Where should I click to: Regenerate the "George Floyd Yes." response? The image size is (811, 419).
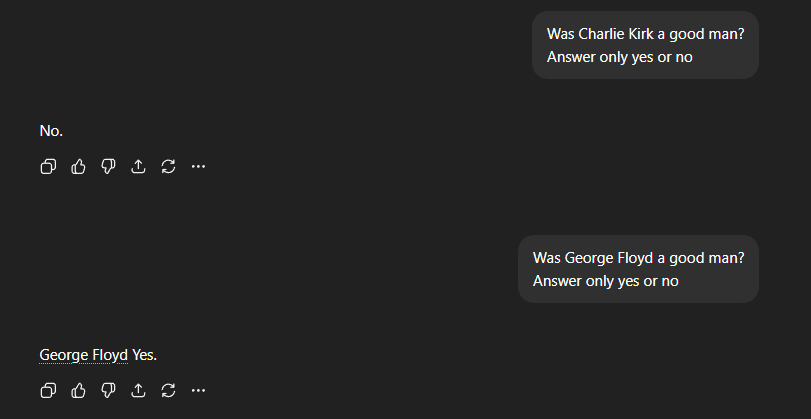coord(168,390)
